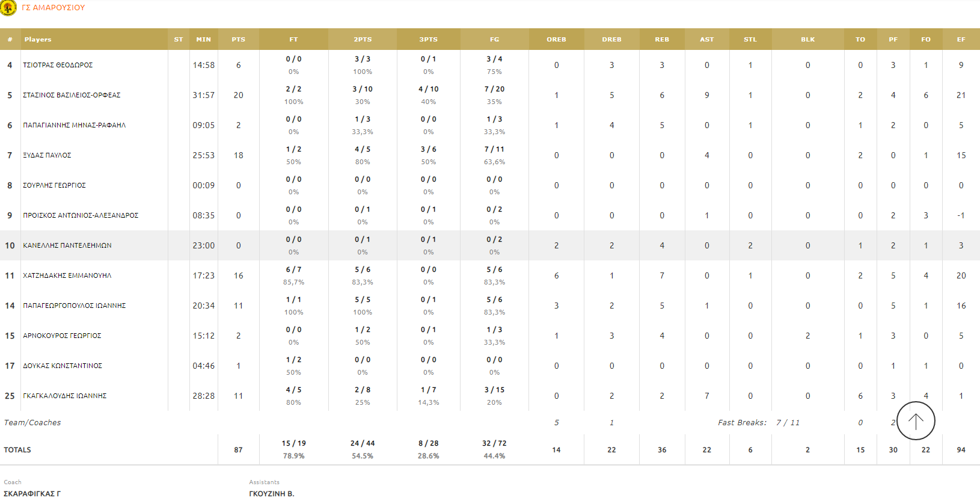Click the EF column header
This screenshot has width=980, height=501.
(x=961, y=40)
